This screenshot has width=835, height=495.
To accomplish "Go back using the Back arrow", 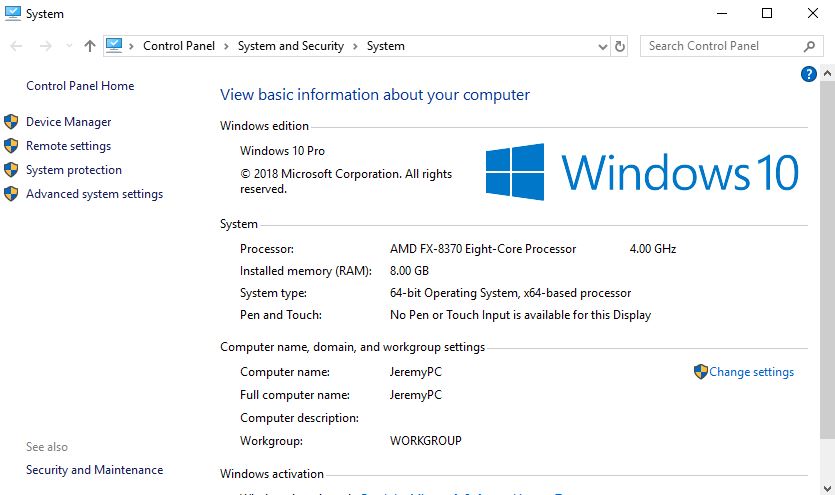I will (x=16, y=46).
